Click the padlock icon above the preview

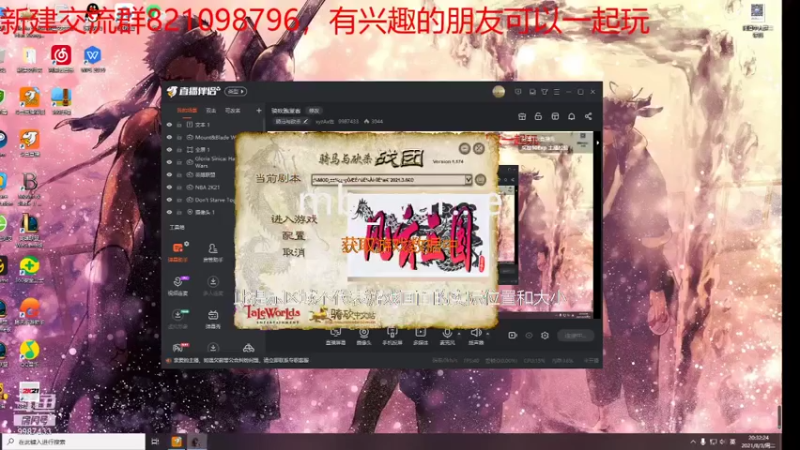point(538,116)
